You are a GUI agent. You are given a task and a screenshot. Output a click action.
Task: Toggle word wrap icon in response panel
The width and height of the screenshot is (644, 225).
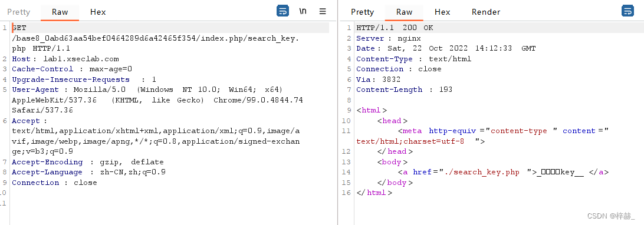click(x=627, y=11)
